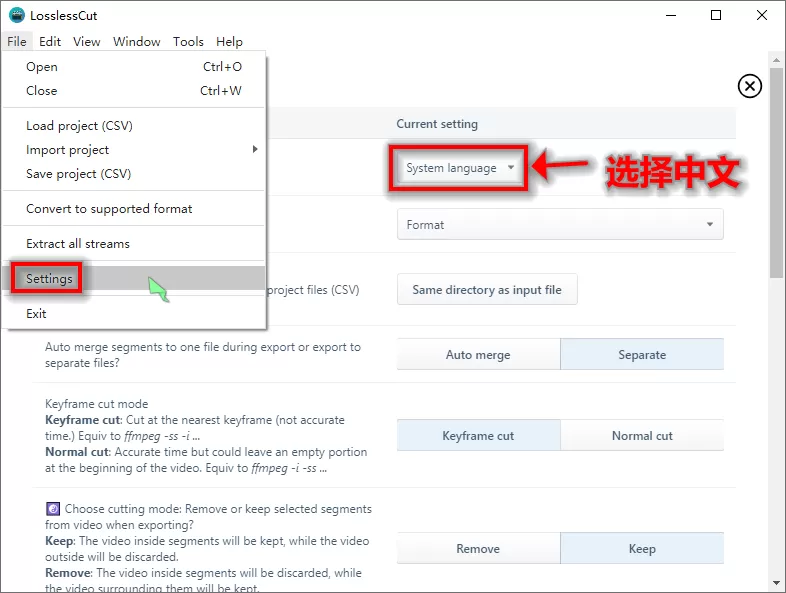Select Convert to supported format
The width and height of the screenshot is (786, 593).
coord(109,209)
